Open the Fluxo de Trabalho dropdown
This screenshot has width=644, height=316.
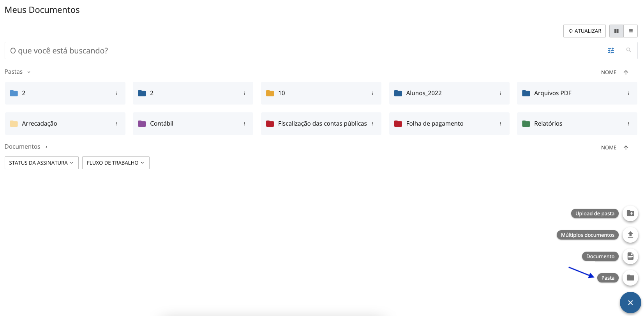pos(116,163)
